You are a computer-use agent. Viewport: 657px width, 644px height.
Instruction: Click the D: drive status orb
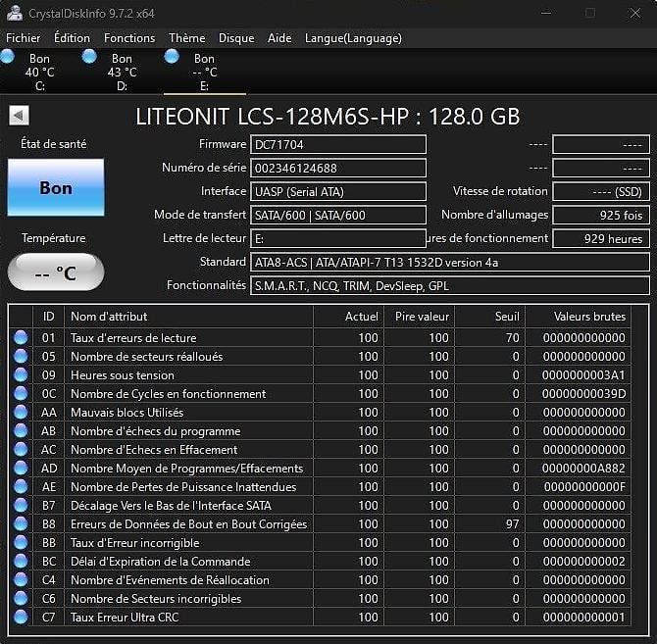pyautogui.click(x=89, y=57)
